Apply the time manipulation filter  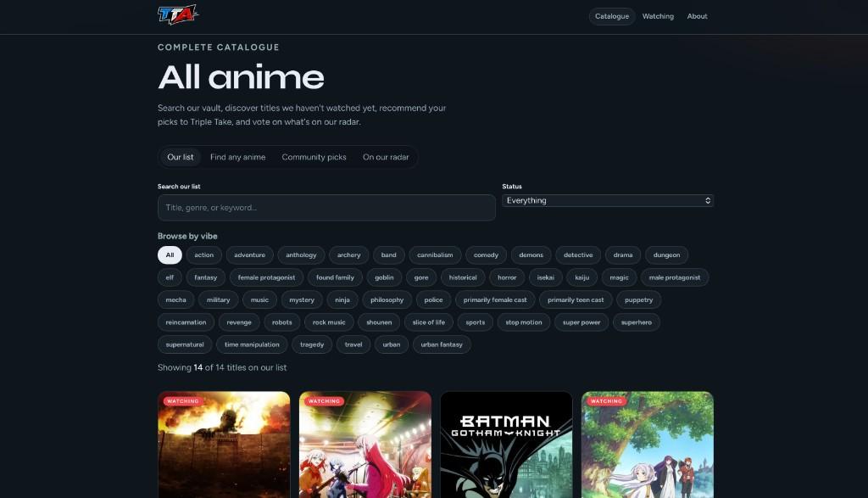(x=252, y=344)
